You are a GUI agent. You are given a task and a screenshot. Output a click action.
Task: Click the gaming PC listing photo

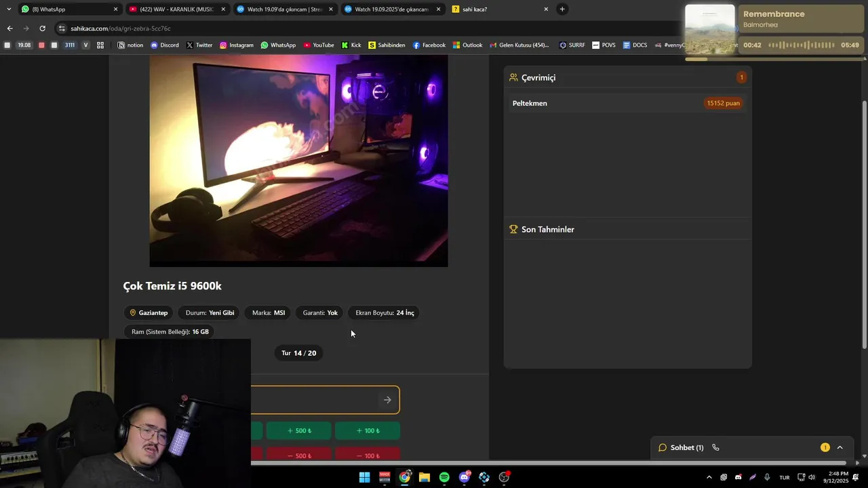tap(298, 161)
